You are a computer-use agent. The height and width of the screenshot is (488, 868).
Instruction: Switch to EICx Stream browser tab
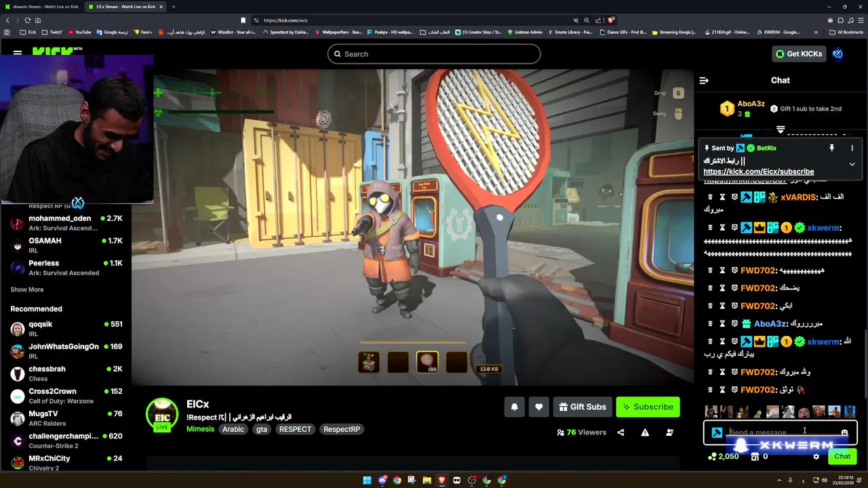124,7
